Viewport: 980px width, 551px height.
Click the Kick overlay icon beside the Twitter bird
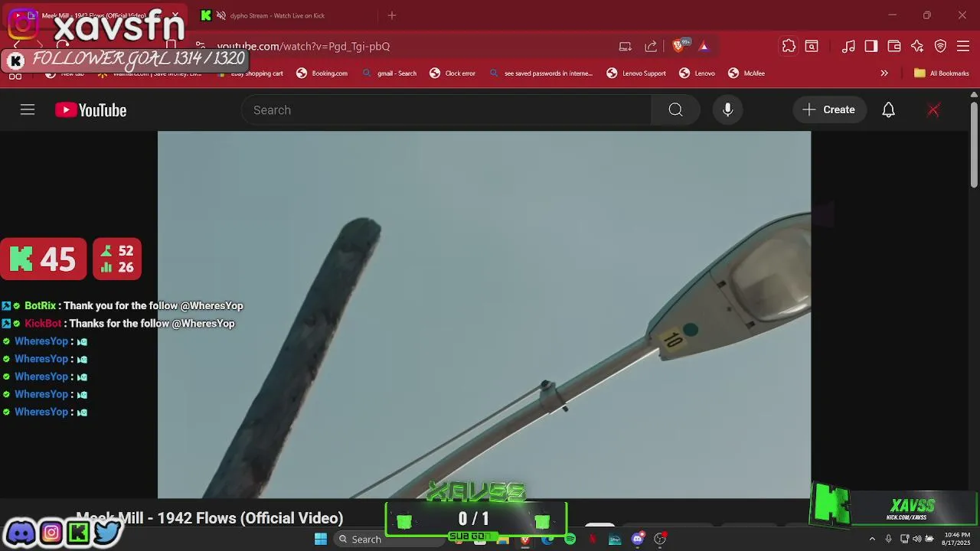(78, 532)
